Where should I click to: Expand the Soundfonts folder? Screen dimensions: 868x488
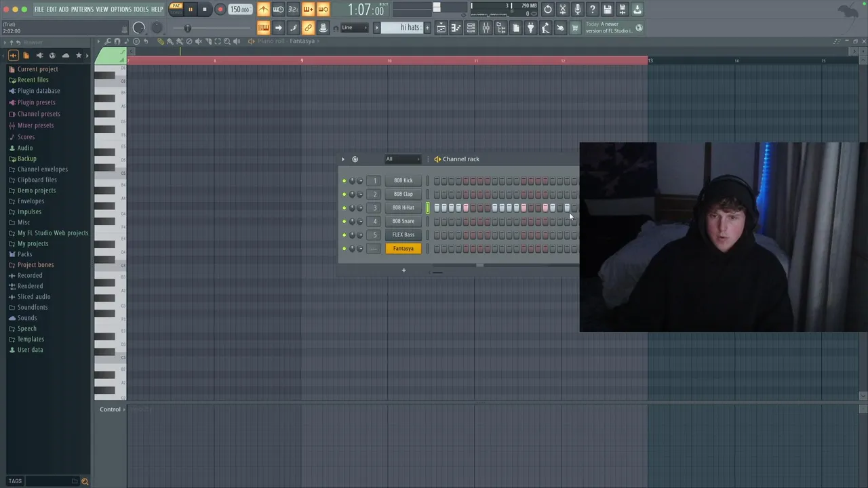[33, 307]
